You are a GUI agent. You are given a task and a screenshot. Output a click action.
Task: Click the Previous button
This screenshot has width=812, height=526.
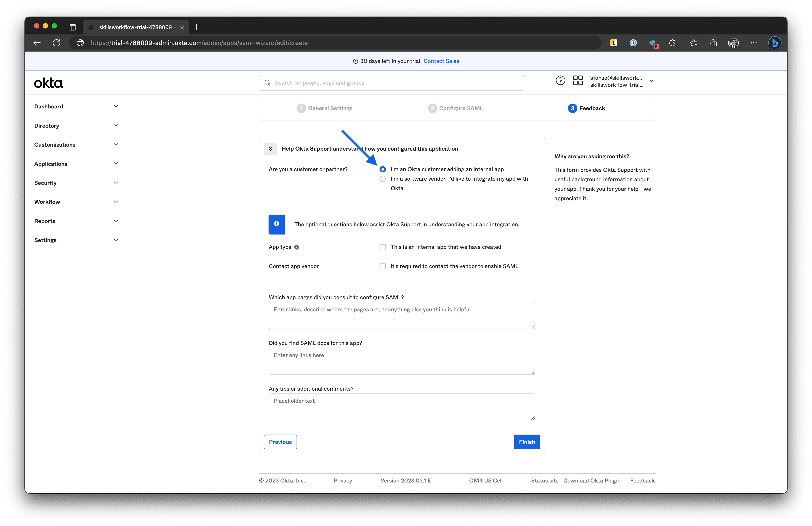coord(280,442)
